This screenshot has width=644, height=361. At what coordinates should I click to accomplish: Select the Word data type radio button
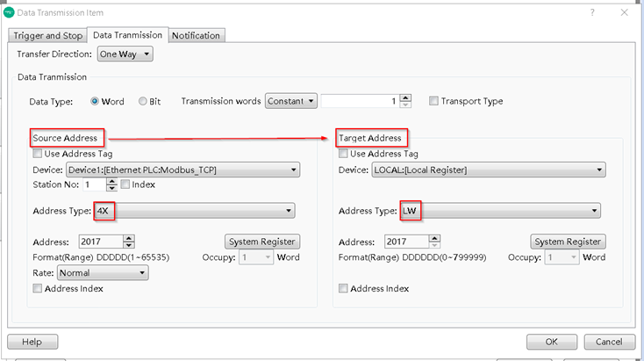click(x=96, y=101)
